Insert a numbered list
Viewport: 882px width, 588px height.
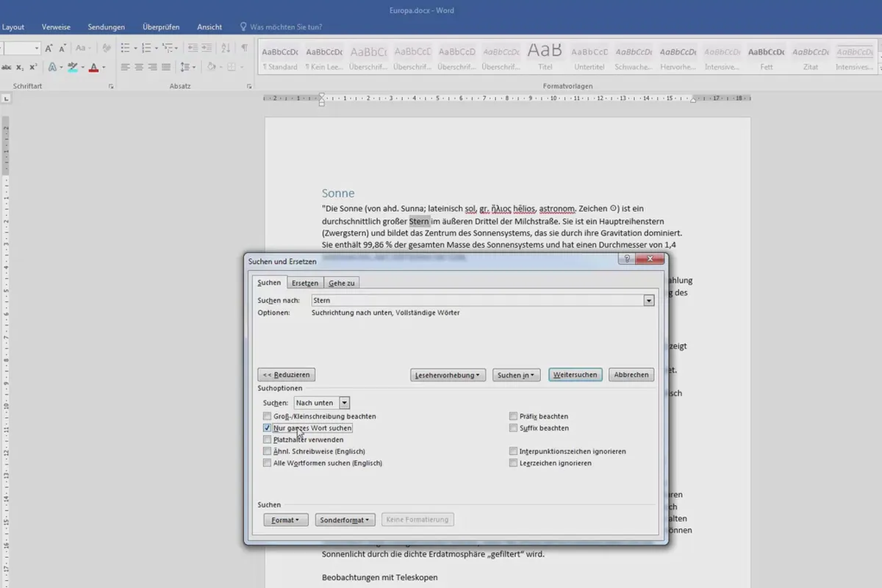(146, 48)
